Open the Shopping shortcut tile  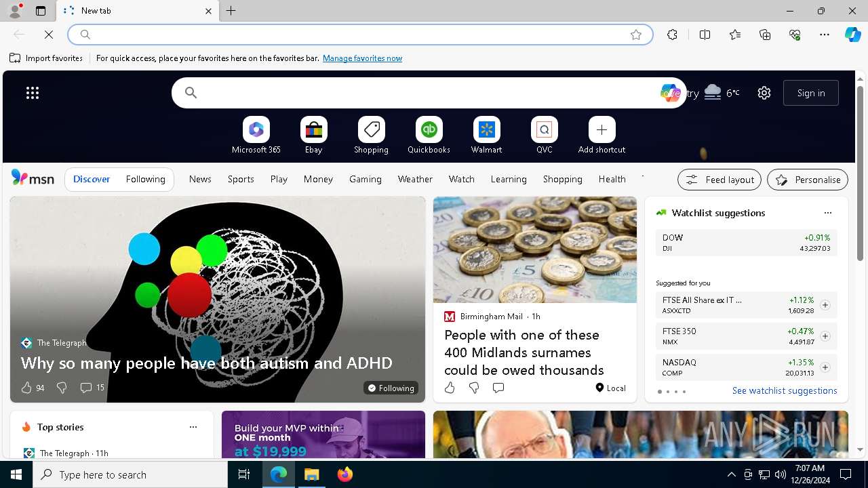pyautogui.click(x=371, y=135)
